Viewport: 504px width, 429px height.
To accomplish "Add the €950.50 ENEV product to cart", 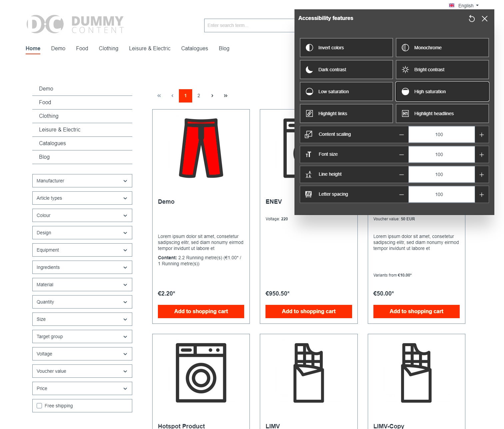I will pos(309,312).
